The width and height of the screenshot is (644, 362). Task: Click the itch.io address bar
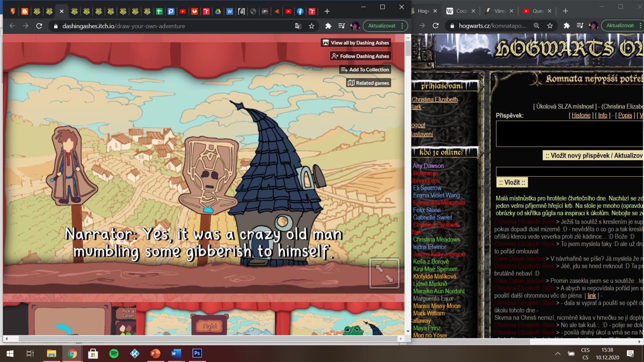click(174, 26)
